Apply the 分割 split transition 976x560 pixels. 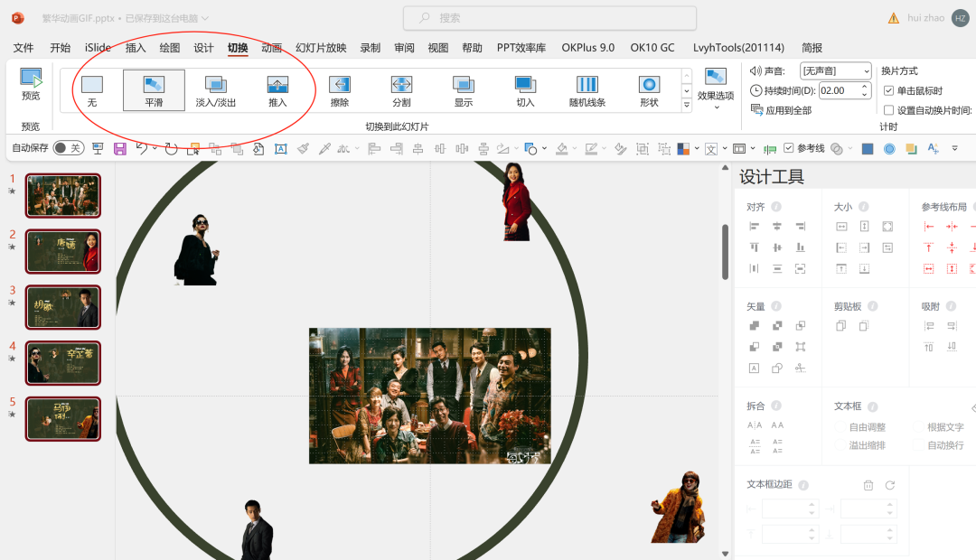tap(401, 90)
